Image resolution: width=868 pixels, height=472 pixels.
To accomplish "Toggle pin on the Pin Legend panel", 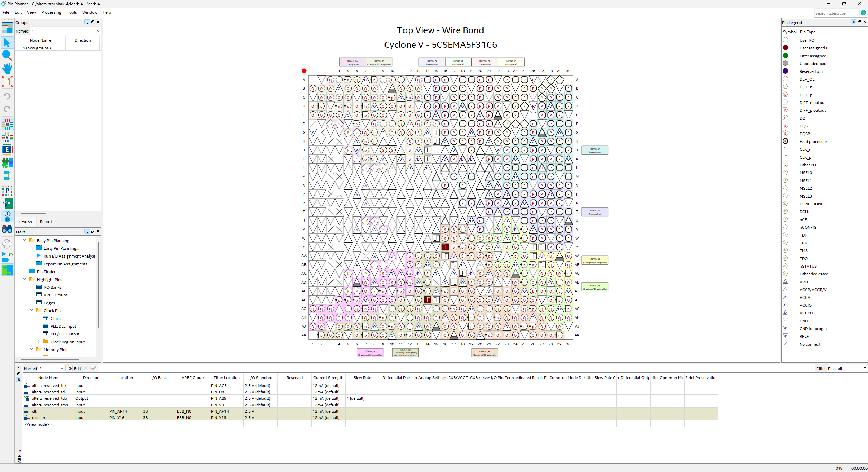I will [854, 22].
